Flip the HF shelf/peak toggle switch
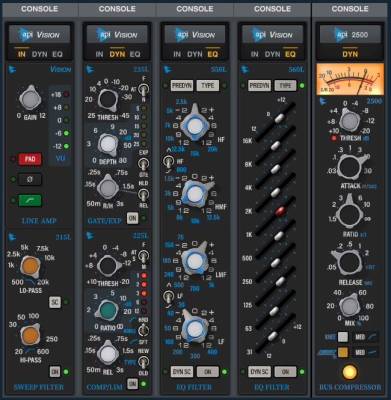Screen dimensions: 391x400 tap(168, 161)
